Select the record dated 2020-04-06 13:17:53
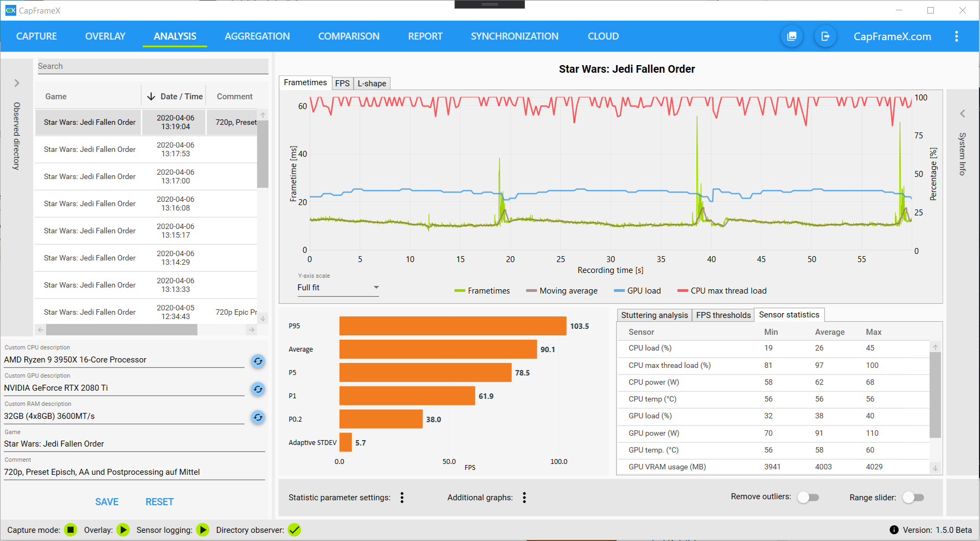 (146, 149)
